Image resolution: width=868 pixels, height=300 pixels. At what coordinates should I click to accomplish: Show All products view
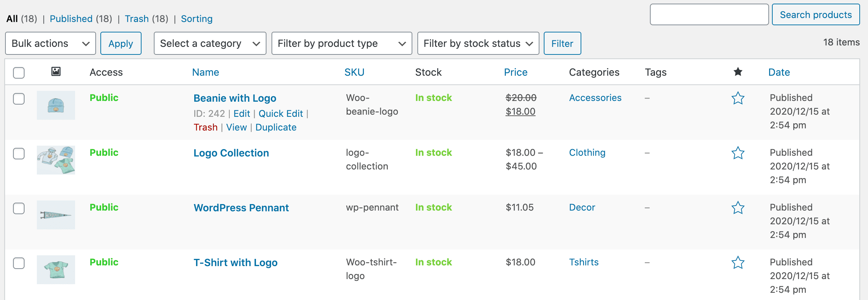coord(12,19)
